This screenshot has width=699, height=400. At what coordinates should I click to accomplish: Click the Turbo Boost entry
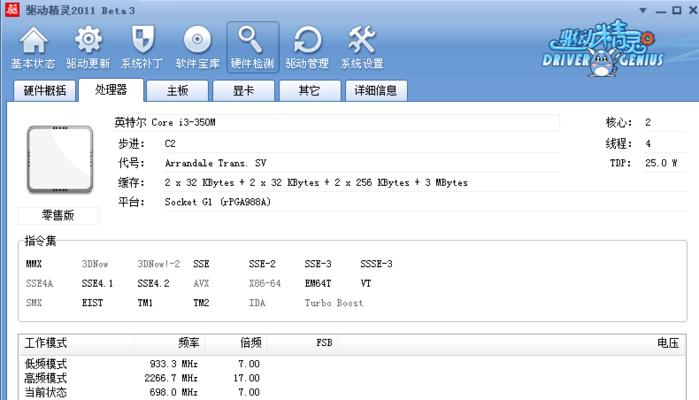pyautogui.click(x=334, y=303)
